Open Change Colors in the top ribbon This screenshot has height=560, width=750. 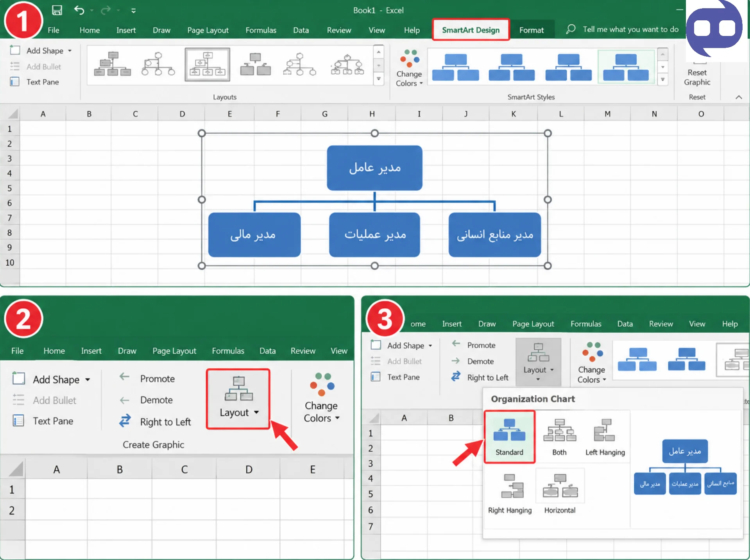(x=409, y=68)
